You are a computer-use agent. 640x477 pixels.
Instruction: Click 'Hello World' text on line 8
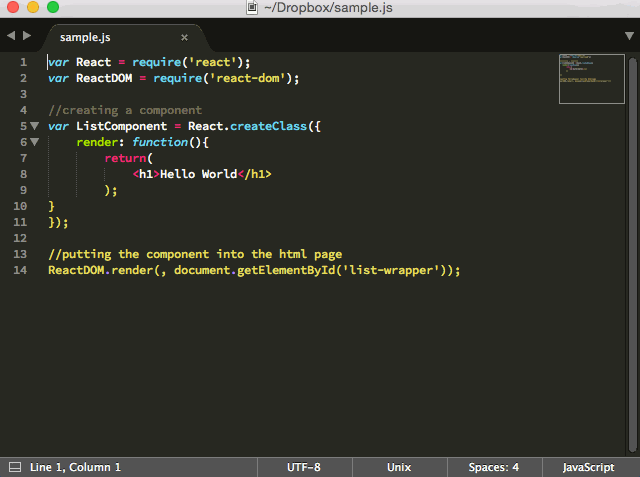[198, 174]
